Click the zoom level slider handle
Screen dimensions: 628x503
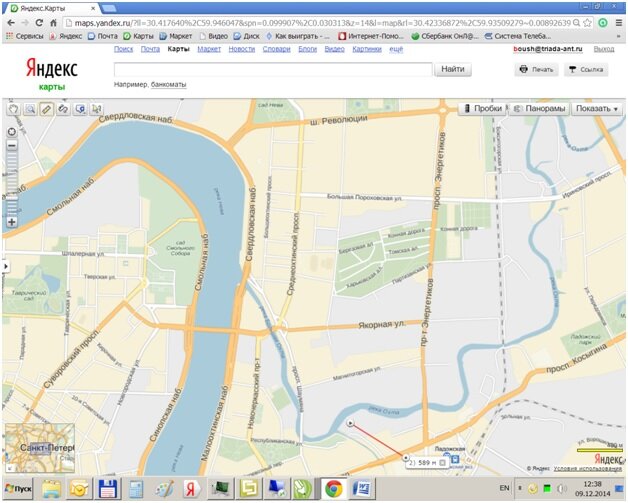tap(12, 197)
